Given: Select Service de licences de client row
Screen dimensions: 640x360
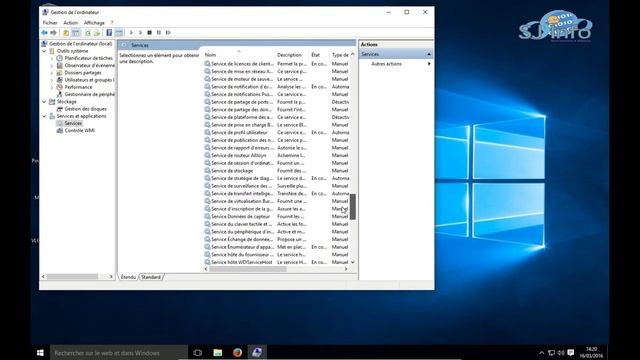Looking at the screenshot, I should (x=276, y=64).
